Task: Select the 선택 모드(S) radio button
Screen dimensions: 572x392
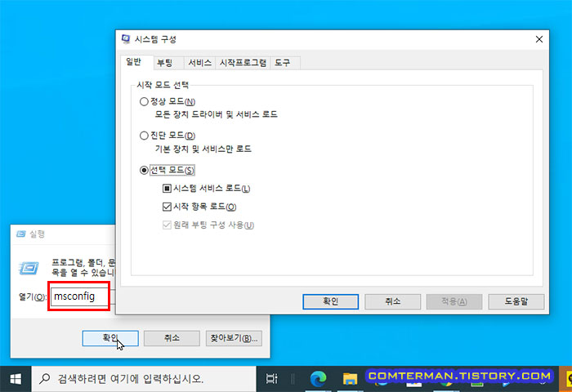Action: pyautogui.click(x=144, y=170)
